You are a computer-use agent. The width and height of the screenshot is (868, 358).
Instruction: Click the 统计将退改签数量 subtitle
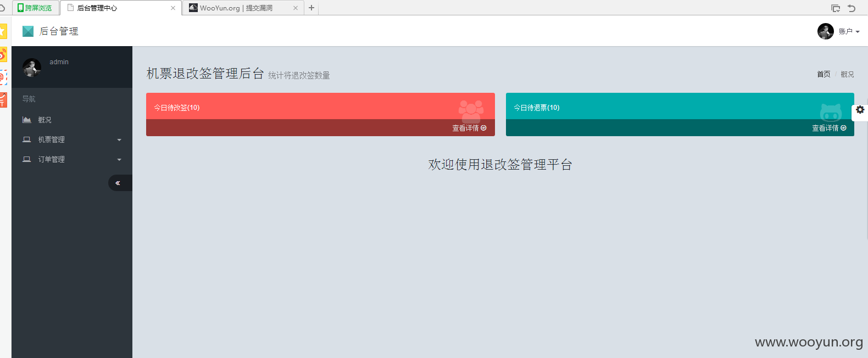(299, 75)
